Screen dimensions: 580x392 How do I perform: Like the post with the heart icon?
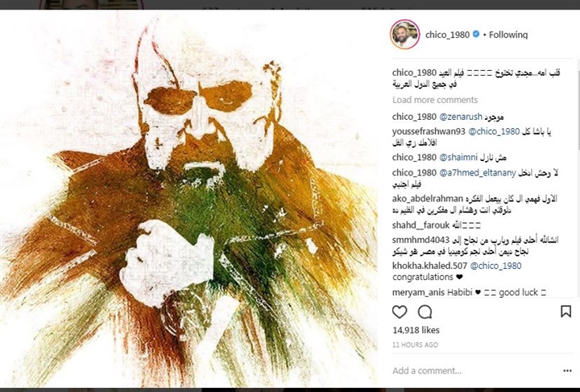(x=400, y=312)
